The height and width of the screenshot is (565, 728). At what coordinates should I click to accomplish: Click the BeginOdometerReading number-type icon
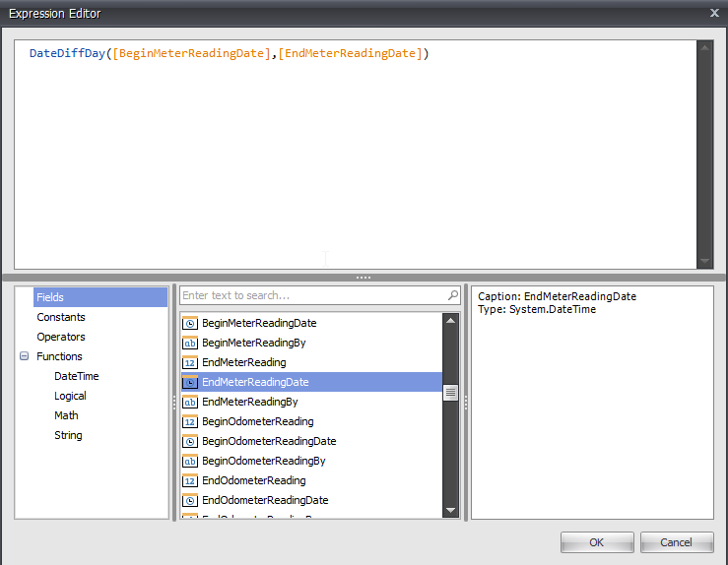(190, 421)
